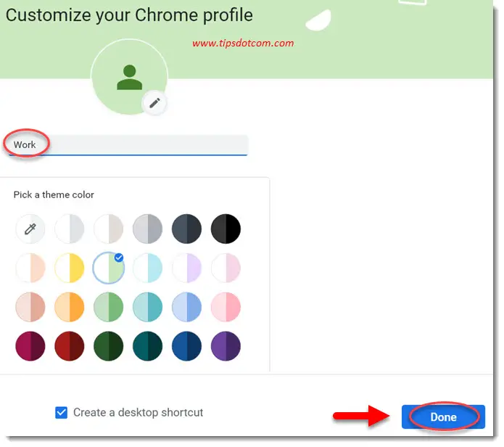Select the dark magenta theme color
The height and width of the screenshot is (447, 504).
30,346
